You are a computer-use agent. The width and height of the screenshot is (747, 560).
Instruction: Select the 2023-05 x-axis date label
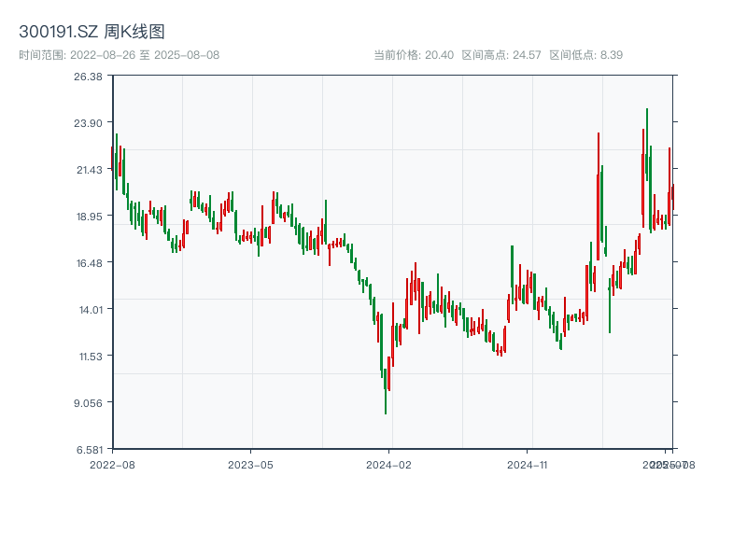point(251,464)
